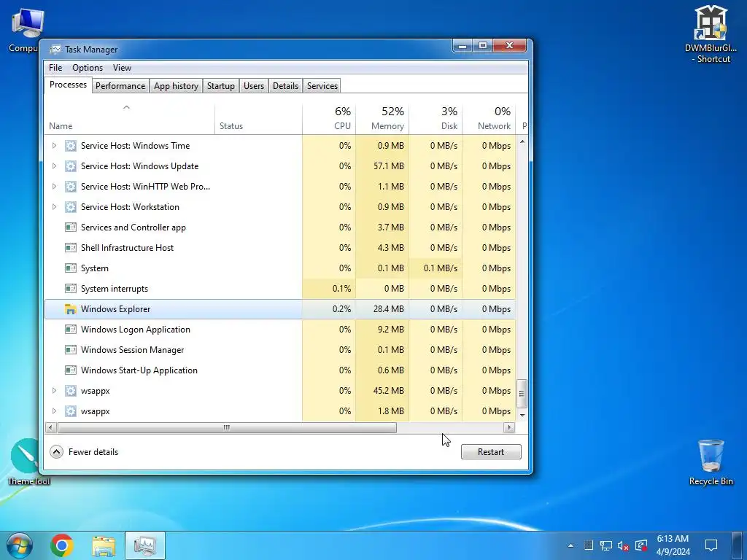Expand Service Host: Windows Time group
Image resolution: width=747 pixels, height=560 pixels.
tap(54, 146)
